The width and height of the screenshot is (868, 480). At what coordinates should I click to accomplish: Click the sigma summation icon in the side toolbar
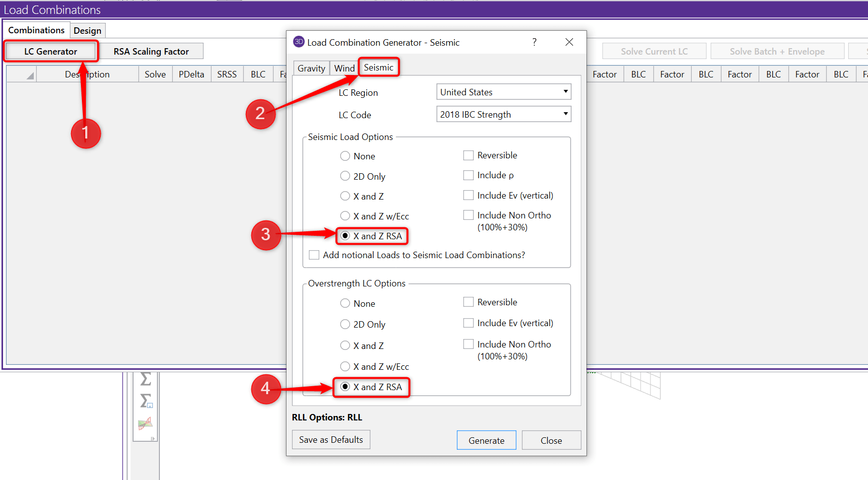[x=145, y=379]
